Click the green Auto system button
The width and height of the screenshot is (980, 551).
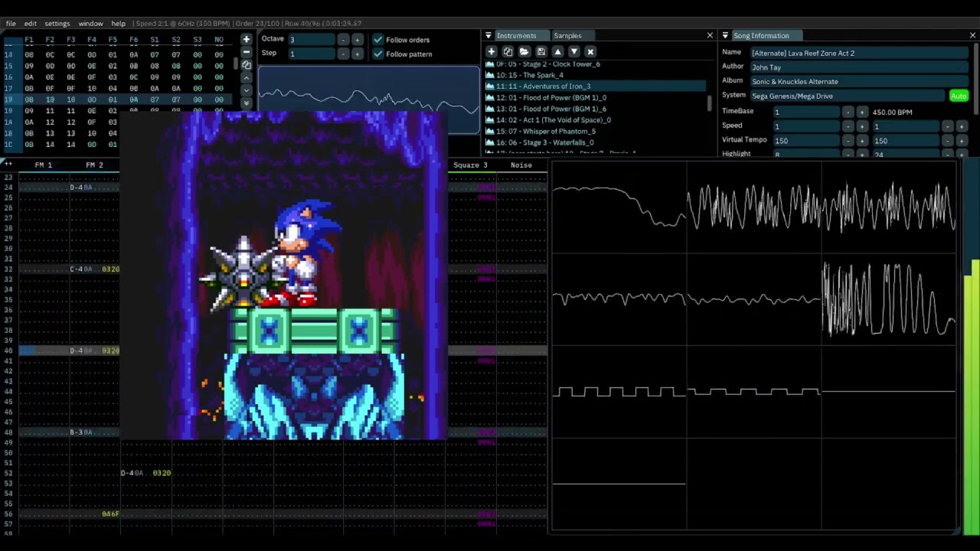click(959, 96)
